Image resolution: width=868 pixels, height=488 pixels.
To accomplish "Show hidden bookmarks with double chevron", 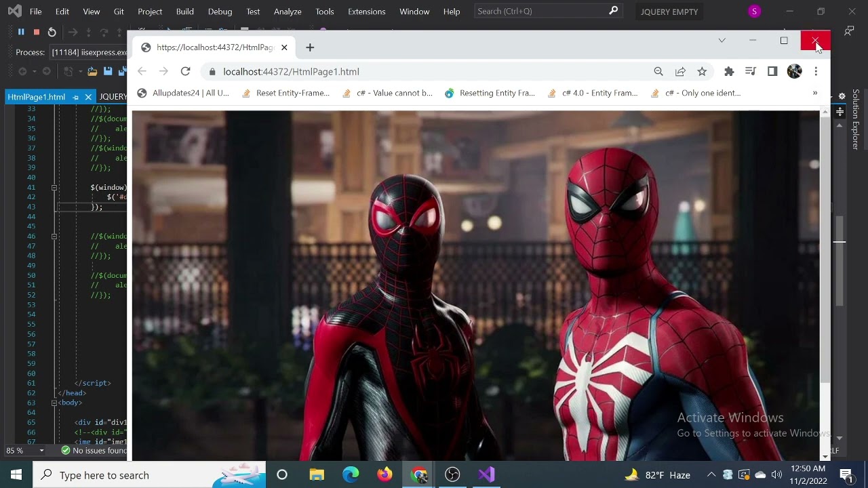I will (815, 93).
